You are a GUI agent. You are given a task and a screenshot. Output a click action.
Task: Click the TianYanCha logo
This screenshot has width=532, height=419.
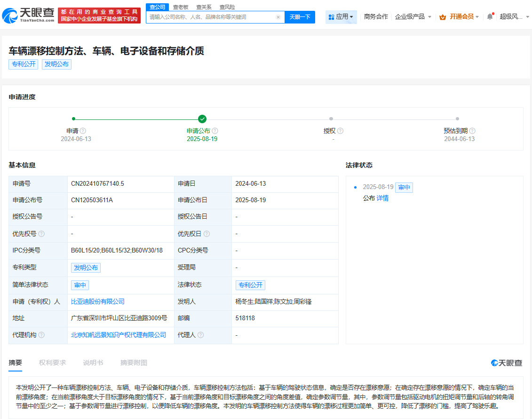coord(28,15)
